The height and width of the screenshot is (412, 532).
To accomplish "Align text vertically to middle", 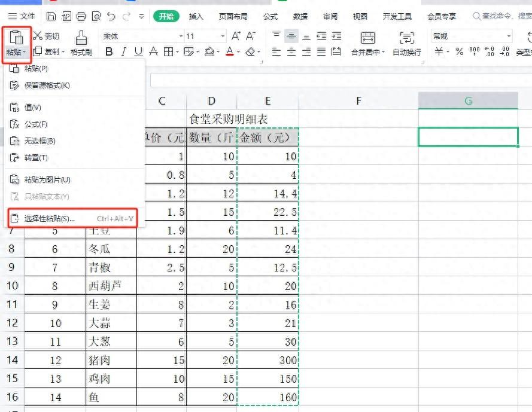I will tap(291, 36).
